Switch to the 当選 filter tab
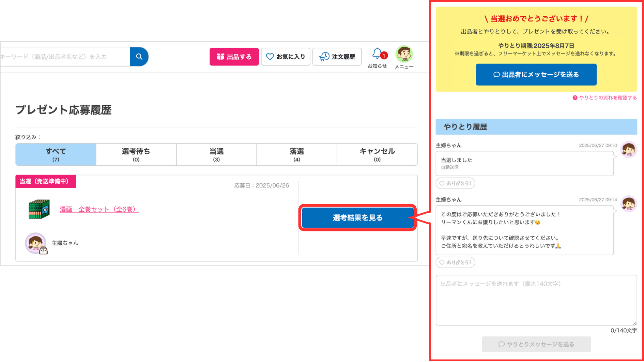 216,154
